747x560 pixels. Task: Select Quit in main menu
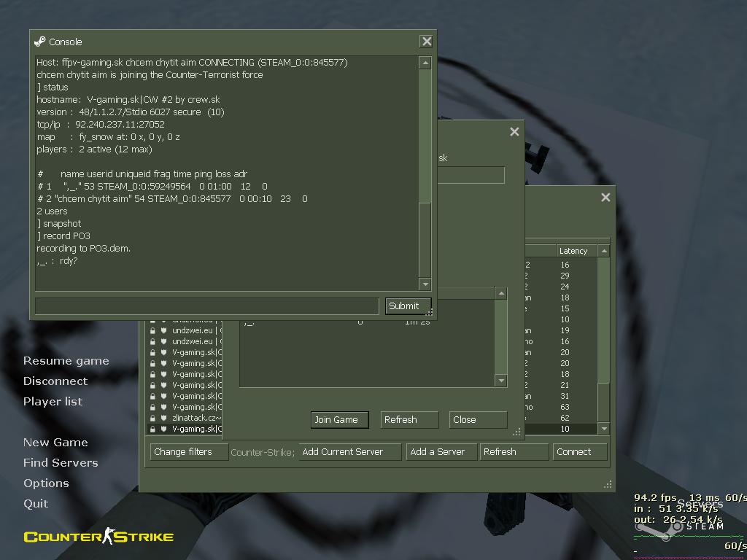[36, 504]
